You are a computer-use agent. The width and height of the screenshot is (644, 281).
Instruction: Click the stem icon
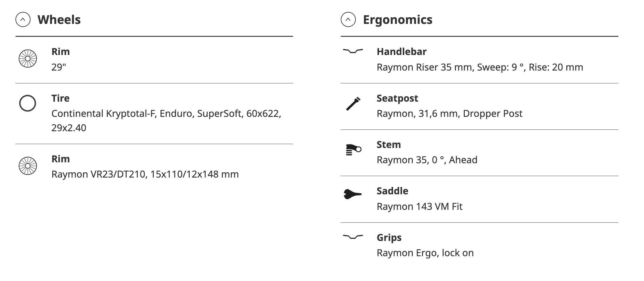[x=353, y=150]
